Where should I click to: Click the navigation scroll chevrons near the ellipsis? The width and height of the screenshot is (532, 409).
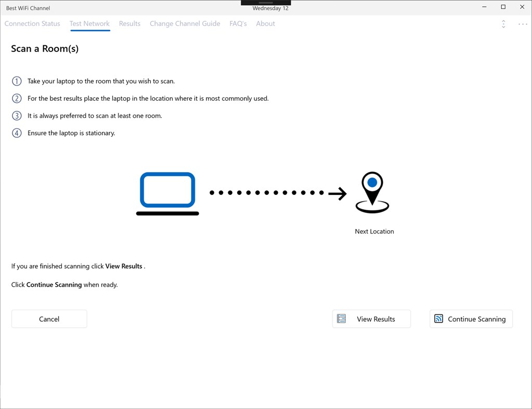coord(503,24)
